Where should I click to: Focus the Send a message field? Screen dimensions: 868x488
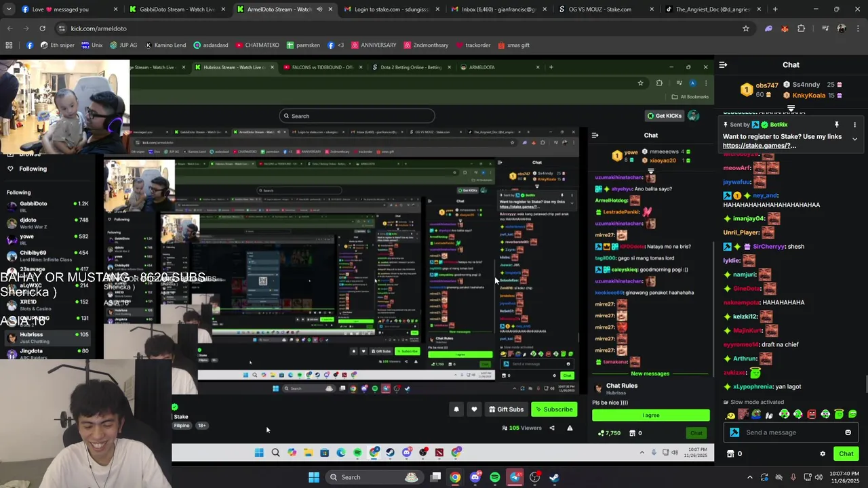click(790, 432)
